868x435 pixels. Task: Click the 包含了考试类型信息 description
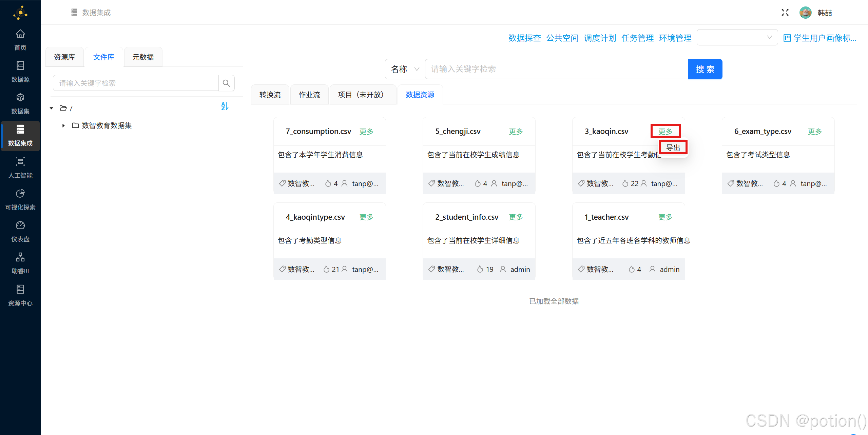click(758, 155)
